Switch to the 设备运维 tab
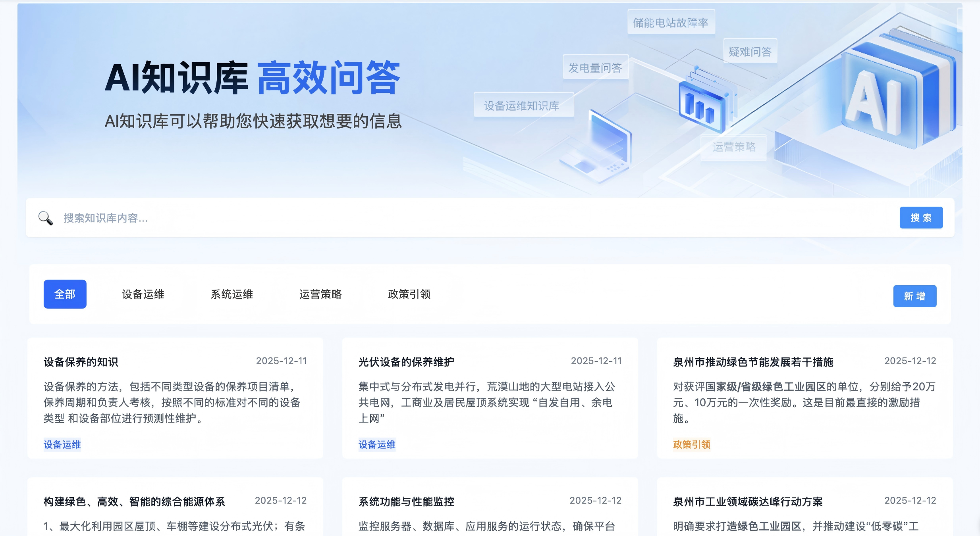980x536 pixels. (143, 294)
